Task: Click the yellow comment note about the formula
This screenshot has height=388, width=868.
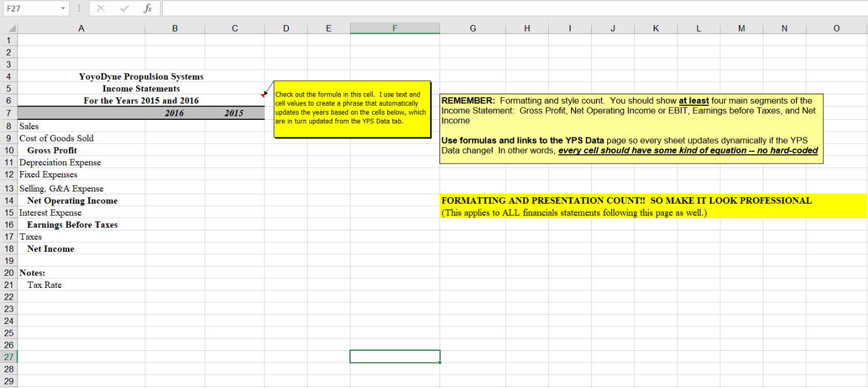Action: (x=352, y=109)
